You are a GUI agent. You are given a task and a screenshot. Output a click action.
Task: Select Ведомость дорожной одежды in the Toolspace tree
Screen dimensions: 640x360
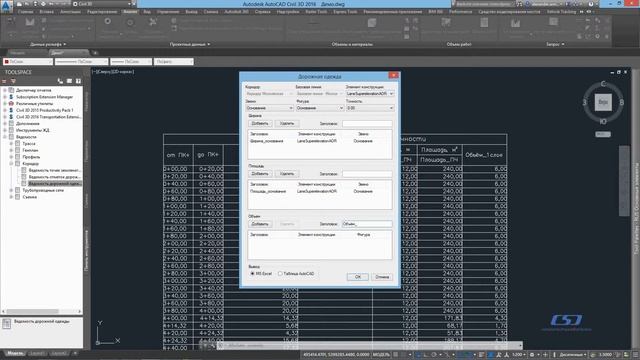tap(54, 184)
